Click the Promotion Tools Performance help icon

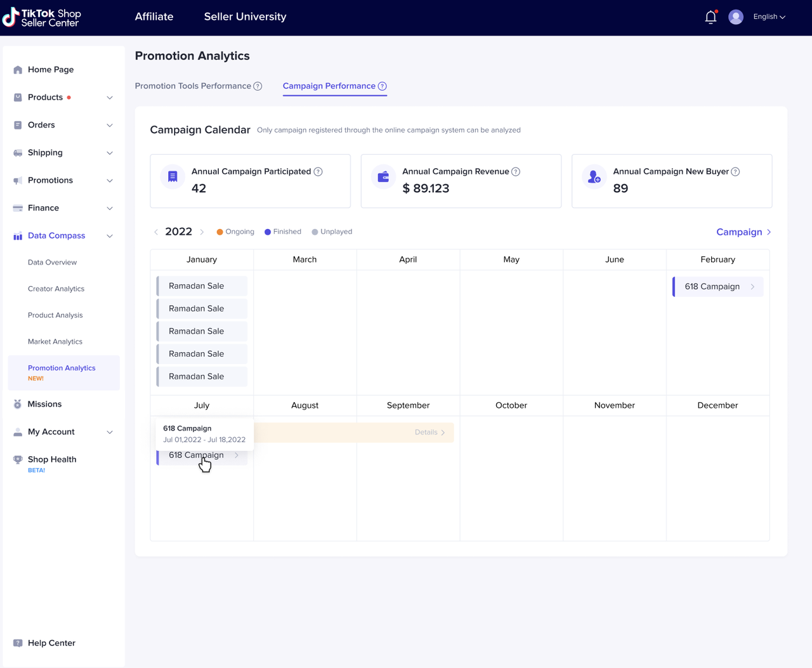(258, 86)
